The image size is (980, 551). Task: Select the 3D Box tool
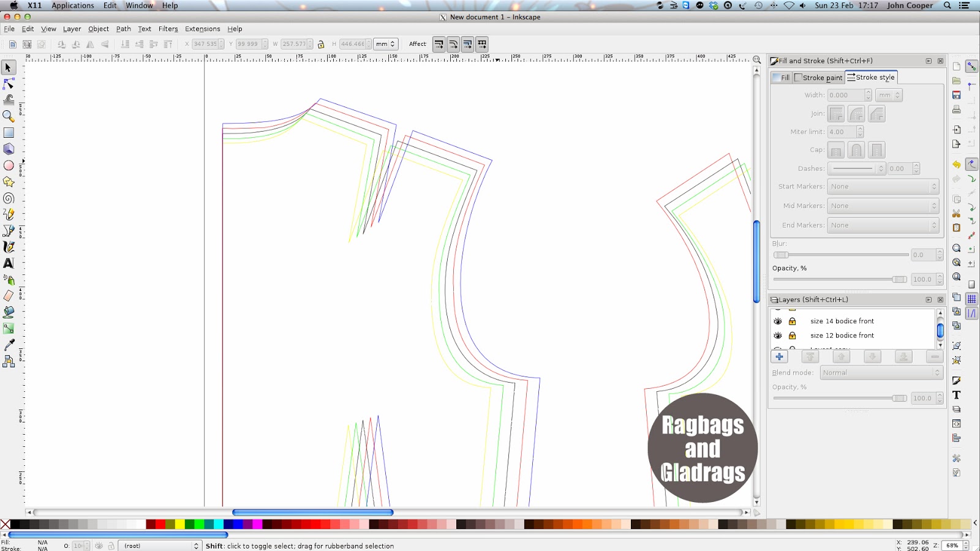pos(9,149)
